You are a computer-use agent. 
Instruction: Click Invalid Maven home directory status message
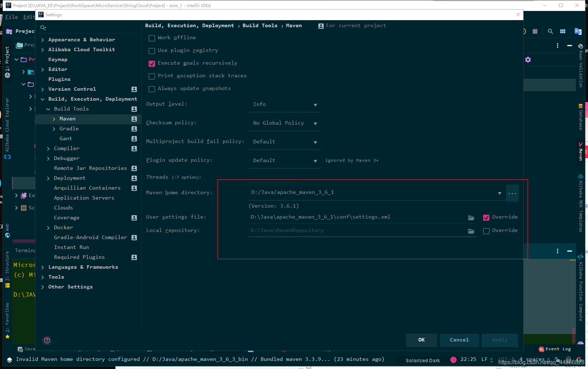tap(200, 359)
